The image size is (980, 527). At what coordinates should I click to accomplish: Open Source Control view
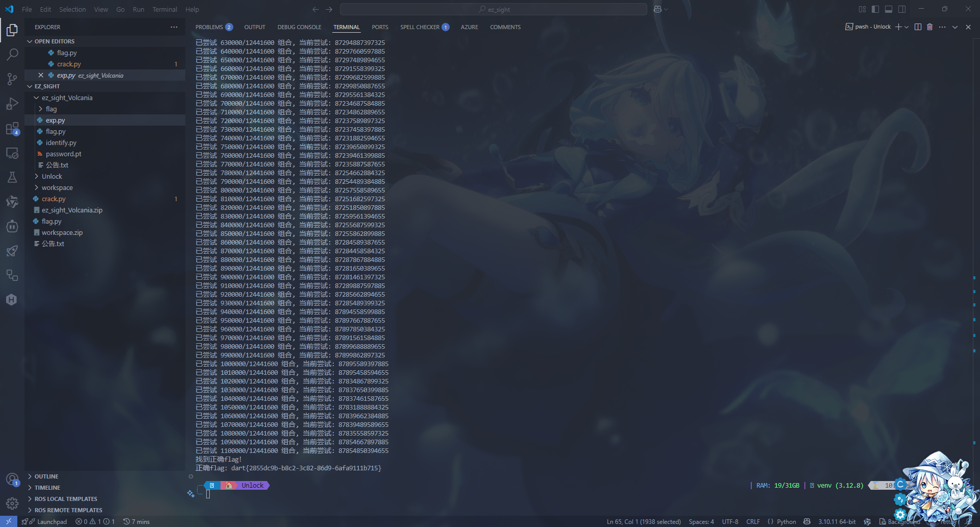[x=12, y=79]
